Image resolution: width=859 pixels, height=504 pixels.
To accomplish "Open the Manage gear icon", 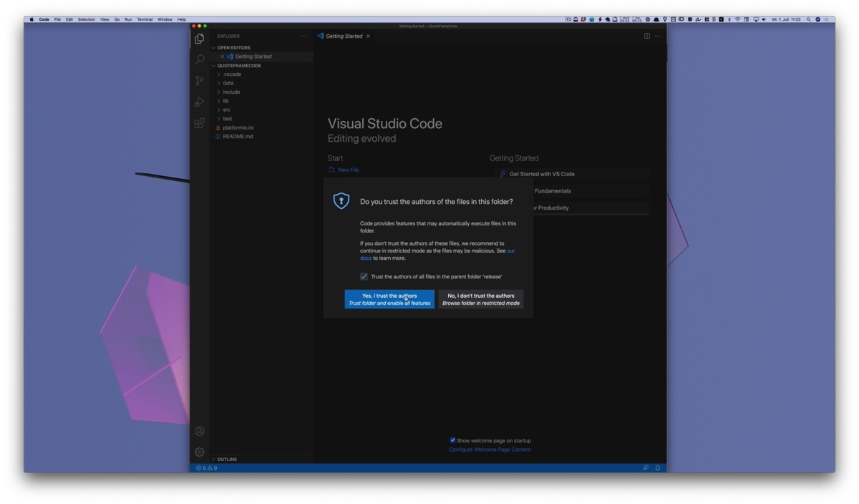I will coord(200,452).
